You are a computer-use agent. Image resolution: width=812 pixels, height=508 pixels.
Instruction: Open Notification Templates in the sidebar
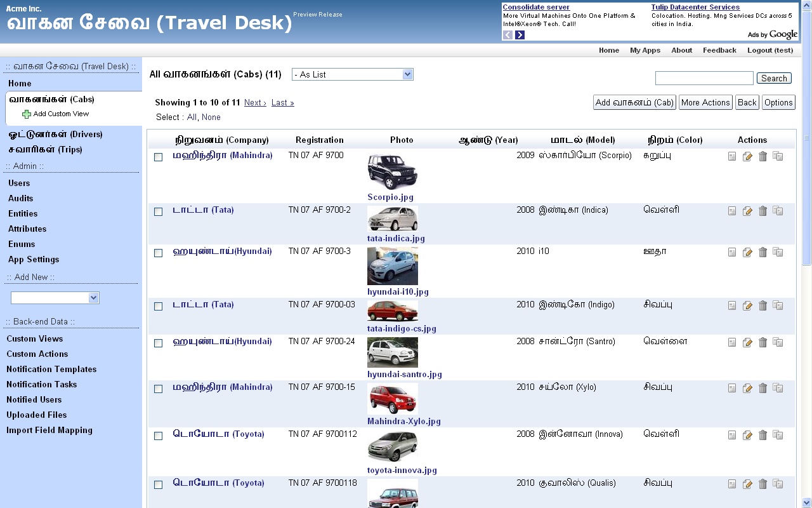pyautogui.click(x=51, y=369)
